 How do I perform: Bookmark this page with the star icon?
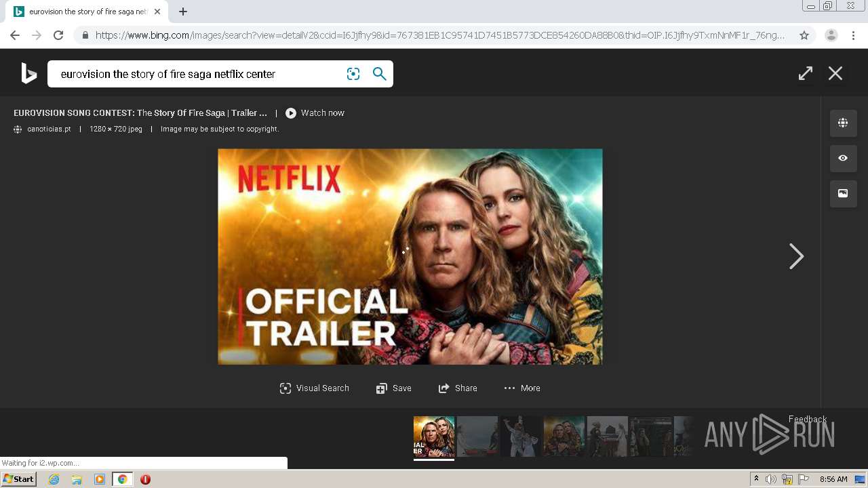(x=804, y=35)
